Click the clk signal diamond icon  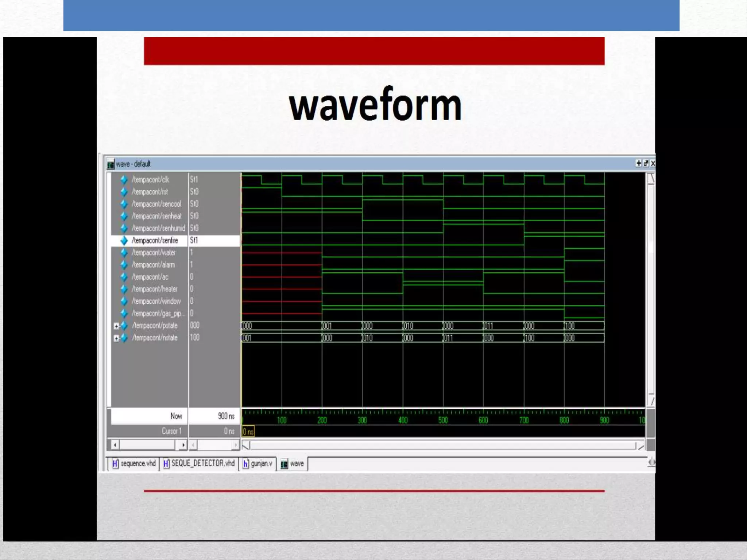point(124,180)
